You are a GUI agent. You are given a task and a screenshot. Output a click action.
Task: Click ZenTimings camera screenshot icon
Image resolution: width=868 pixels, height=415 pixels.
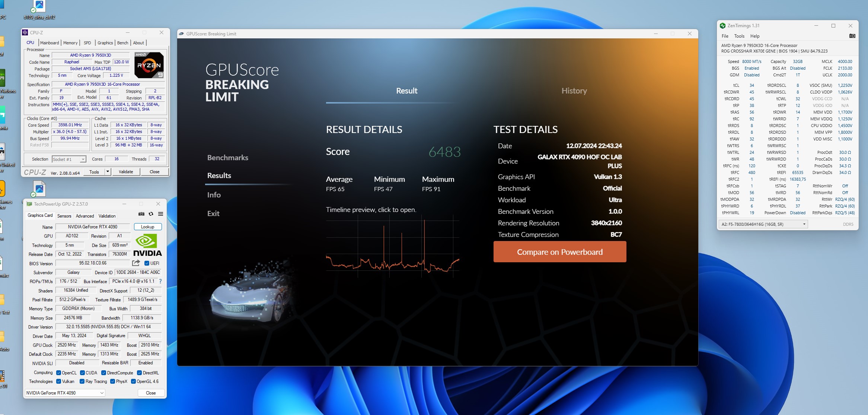coord(852,36)
